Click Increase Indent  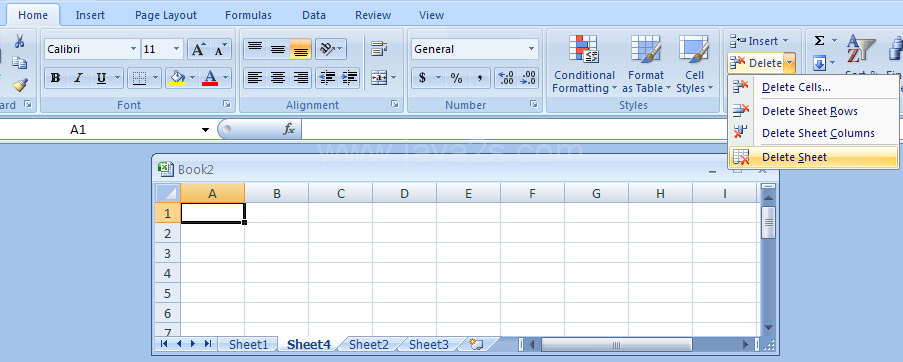point(350,78)
